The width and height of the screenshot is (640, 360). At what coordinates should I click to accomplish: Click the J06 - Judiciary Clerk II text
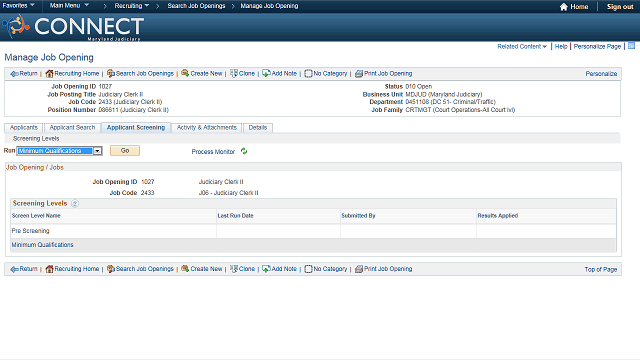[229, 193]
